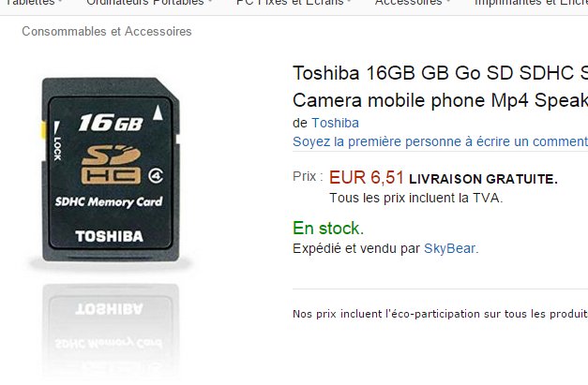Click the LIVRAISON GRATUITE label
The height and width of the screenshot is (385, 588).
tap(483, 179)
